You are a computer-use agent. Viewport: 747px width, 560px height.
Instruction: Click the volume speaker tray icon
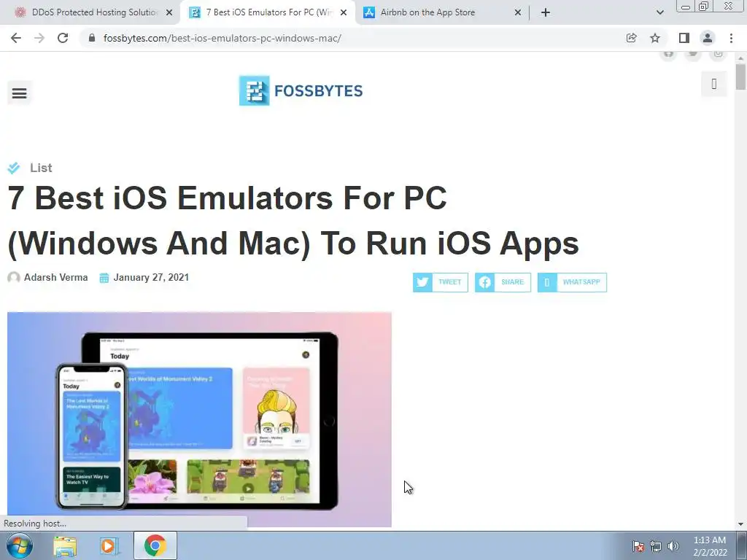pos(673,546)
